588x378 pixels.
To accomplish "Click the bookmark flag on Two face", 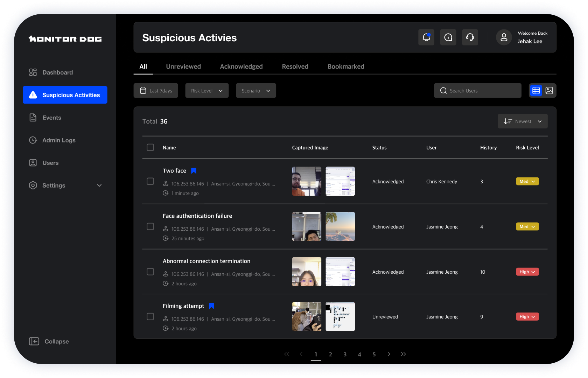I will 194,171.
